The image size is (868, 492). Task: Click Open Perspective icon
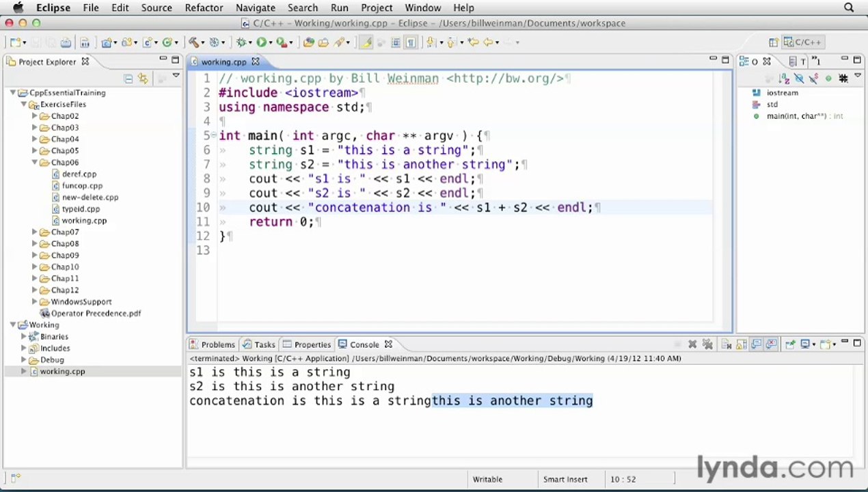(773, 42)
